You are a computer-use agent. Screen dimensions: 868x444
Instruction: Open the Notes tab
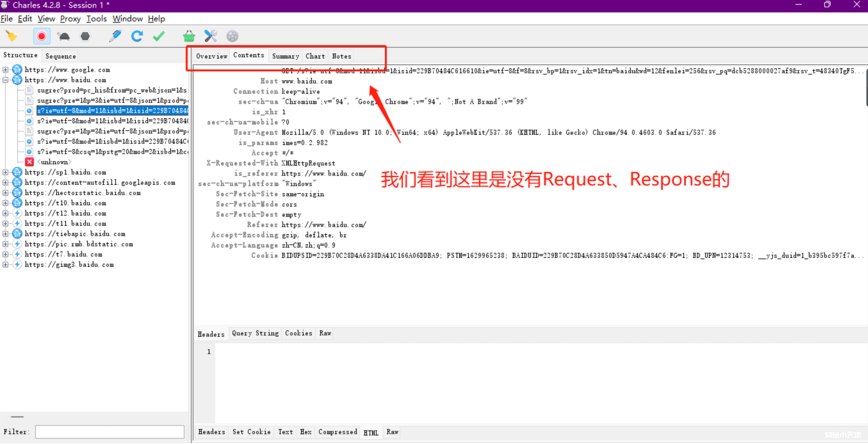click(x=342, y=56)
